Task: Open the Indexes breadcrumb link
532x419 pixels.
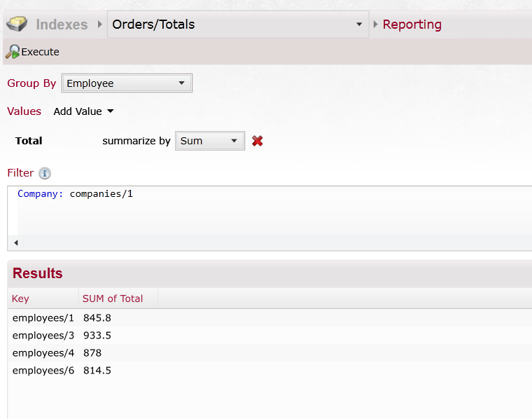Action: 62,25
